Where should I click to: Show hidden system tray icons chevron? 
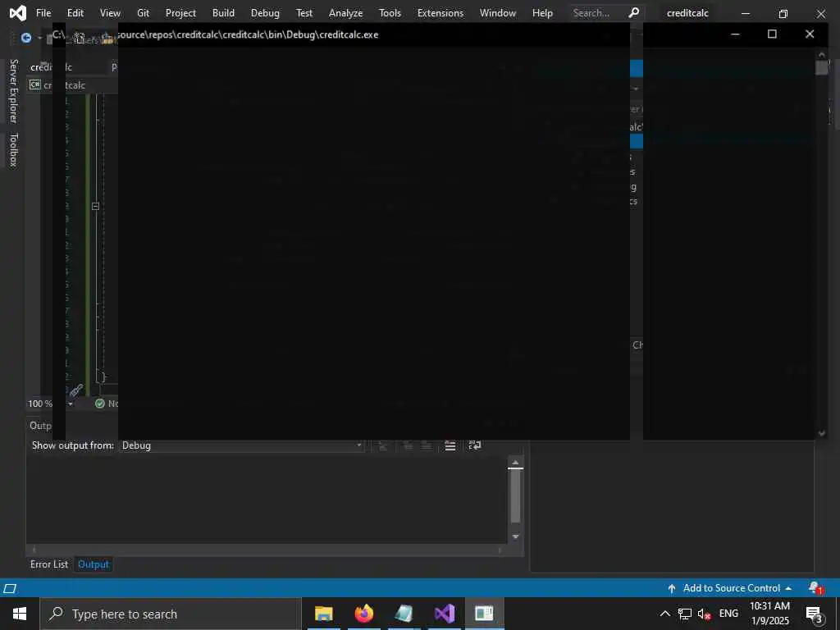point(664,614)
